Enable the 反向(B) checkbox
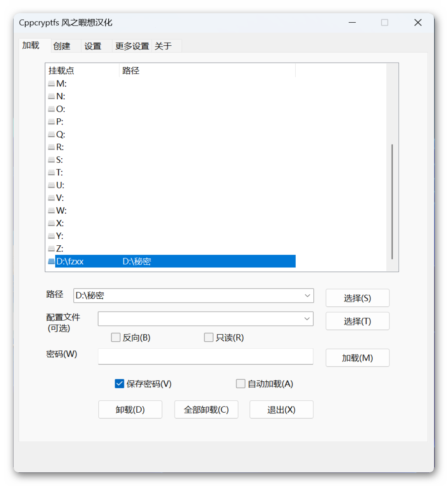 (115, 337)
